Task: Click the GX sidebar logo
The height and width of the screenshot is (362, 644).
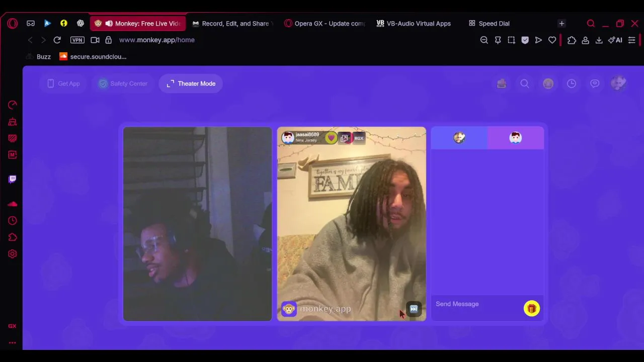Action: 13,326
